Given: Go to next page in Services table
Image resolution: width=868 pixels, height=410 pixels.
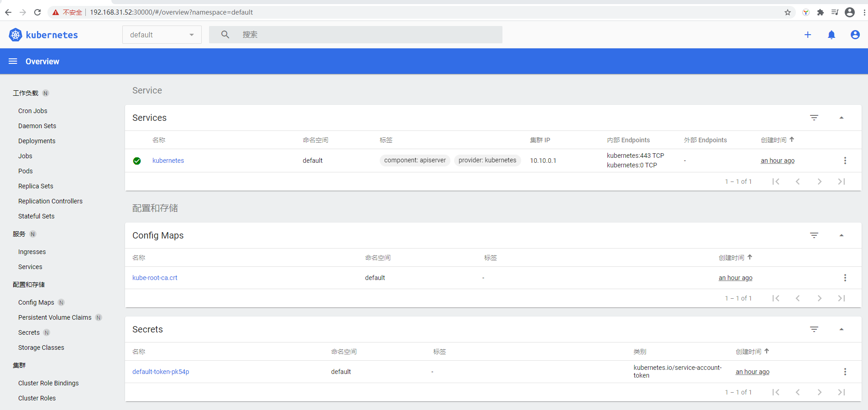Looking at the screenshot, I should tap(820, 182).
